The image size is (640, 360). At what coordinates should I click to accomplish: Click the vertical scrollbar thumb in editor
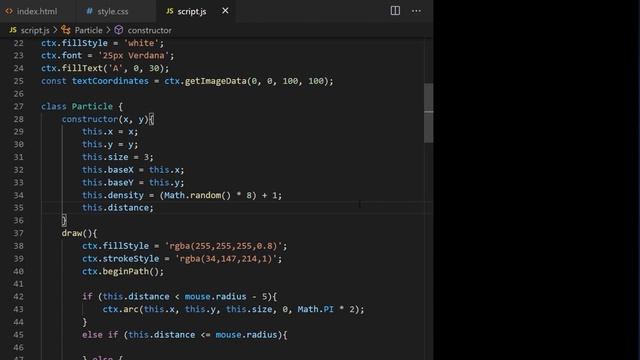(x=429, y=113)
